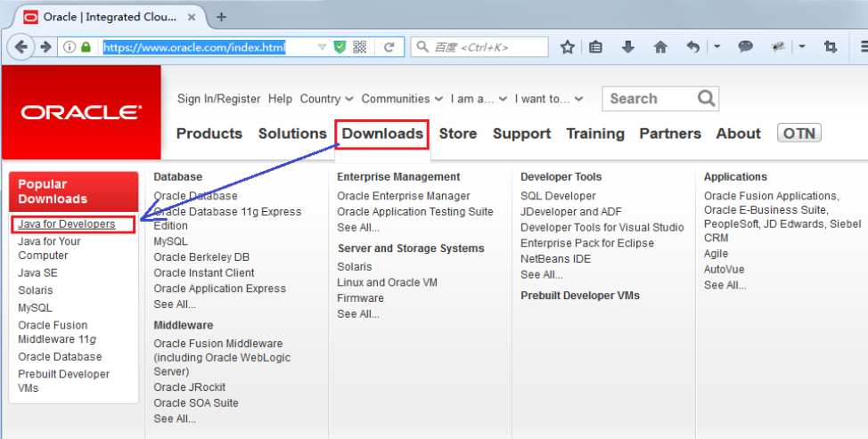The width and height of the screenshot is (868, 439).
Task: Expand the I want to... dropdown
Action: [549, 99]
